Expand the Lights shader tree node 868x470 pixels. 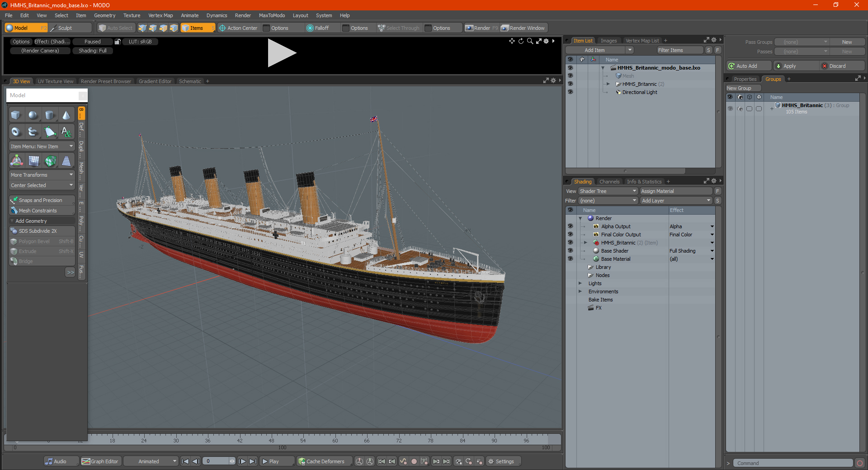580,283
